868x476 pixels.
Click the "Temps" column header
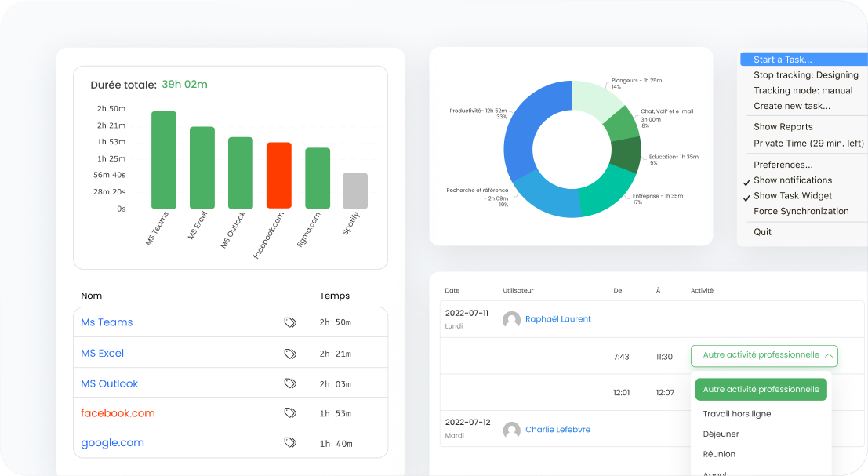pos(334,296)
